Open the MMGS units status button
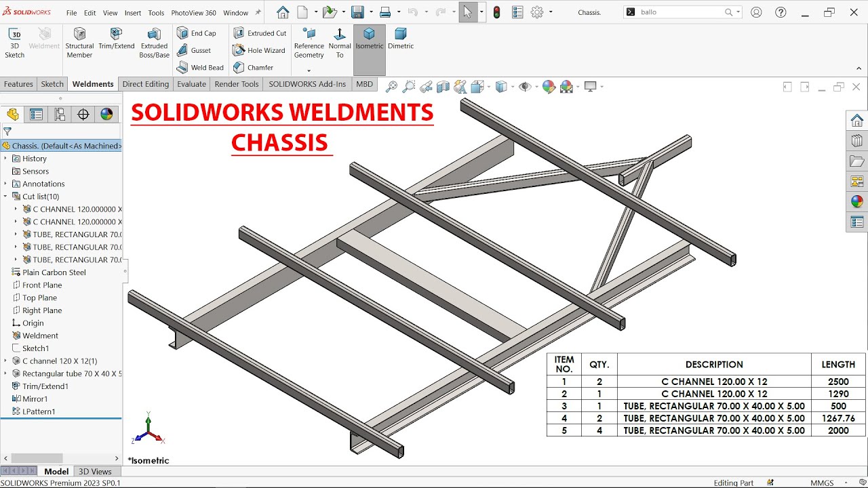Image resolution: width=868 pixels, height=488 pixels. [822, 483]
